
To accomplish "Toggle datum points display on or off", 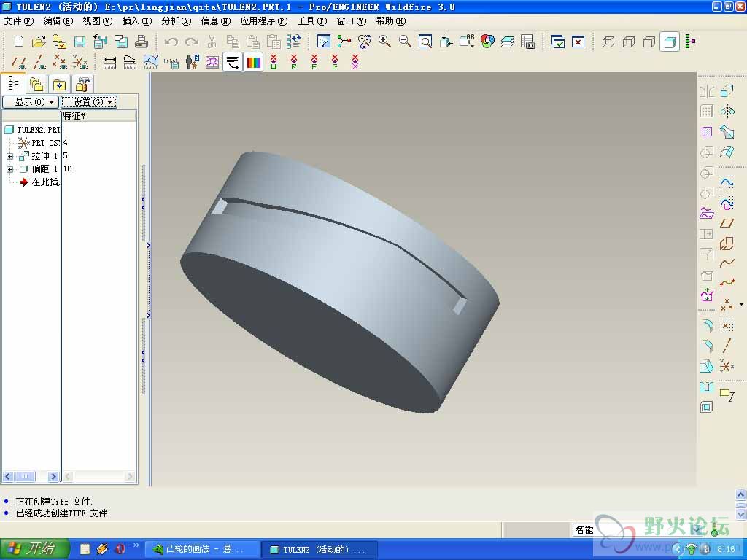I will [60, 63].
